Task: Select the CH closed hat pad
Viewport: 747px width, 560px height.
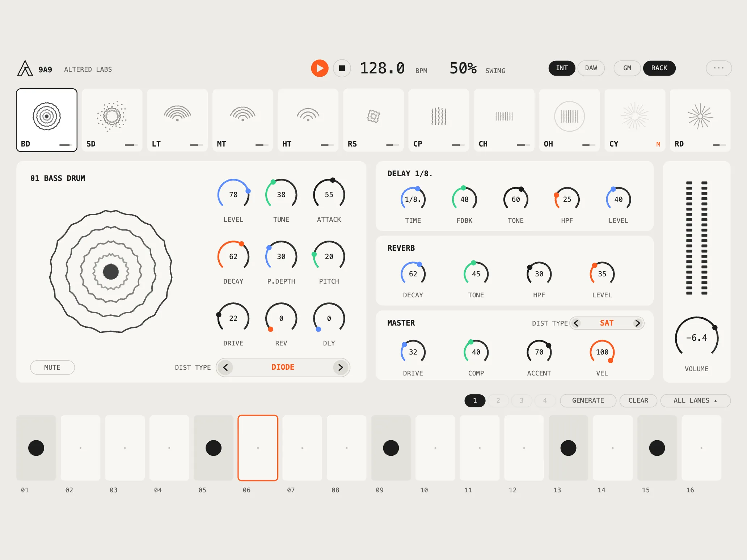Action: point(504,120)
